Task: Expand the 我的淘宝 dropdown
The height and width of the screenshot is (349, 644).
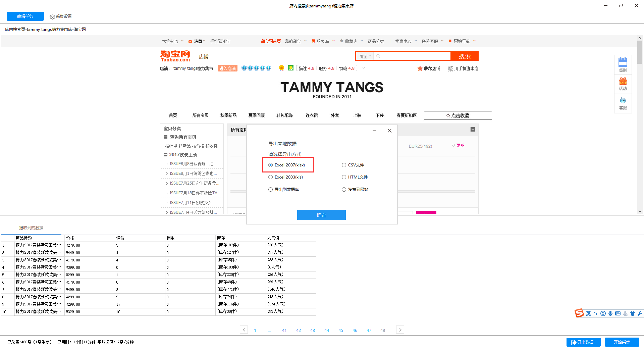Action: pos(305,41)
